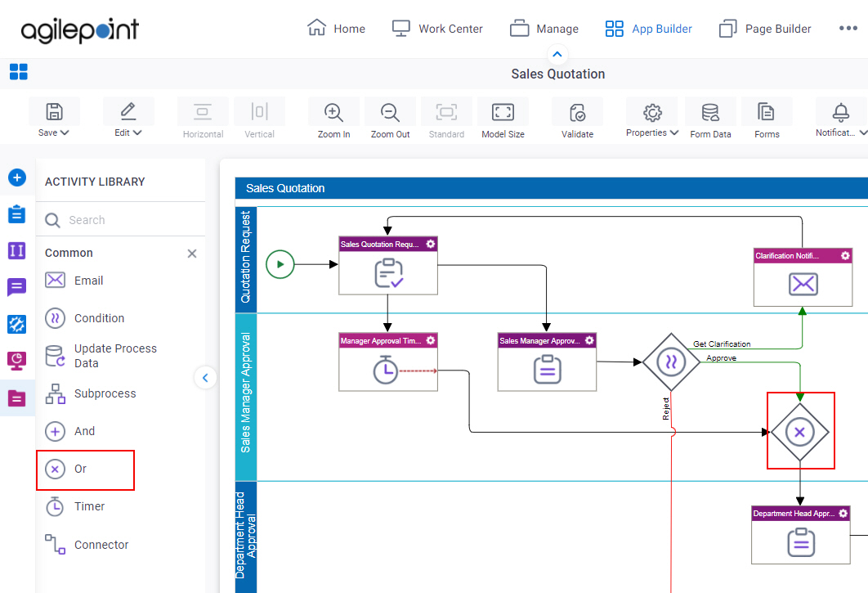The width and height of the screenshot is (868, 593).
Task: Select the Timer activity
Action: pyautogui.click(x=74, y=506)
